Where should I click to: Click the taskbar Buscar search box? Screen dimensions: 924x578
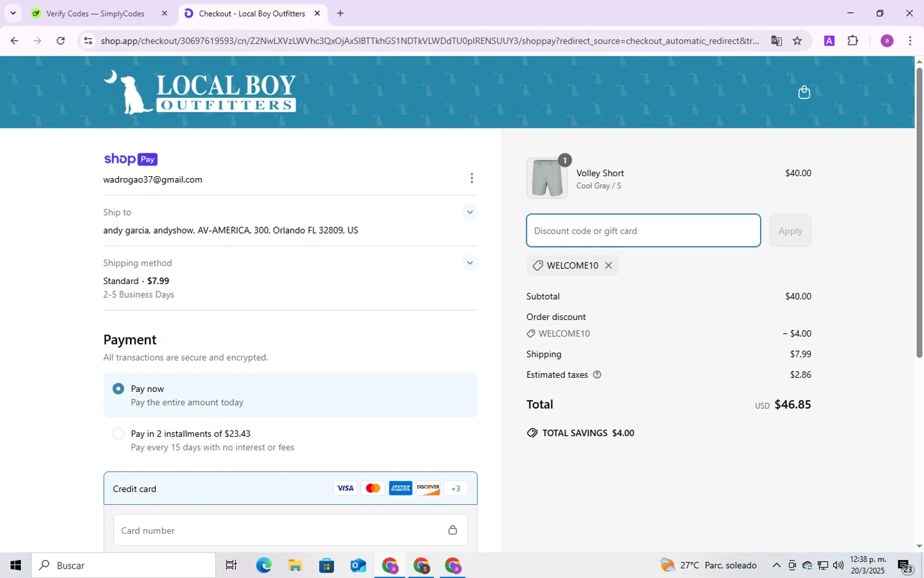click(124, 565)
